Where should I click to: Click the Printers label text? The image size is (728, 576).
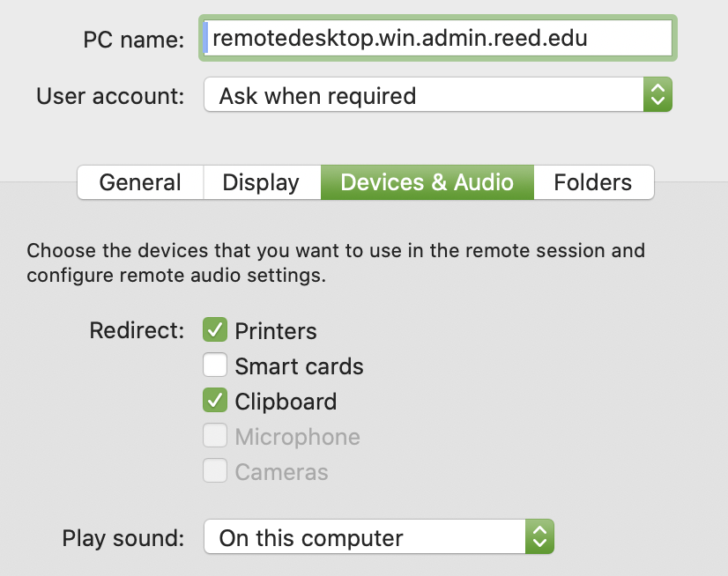tap(276, 331)
